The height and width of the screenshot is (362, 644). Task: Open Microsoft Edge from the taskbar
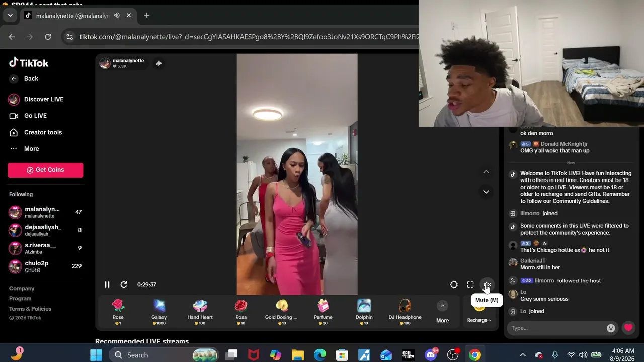coord(320,355)
